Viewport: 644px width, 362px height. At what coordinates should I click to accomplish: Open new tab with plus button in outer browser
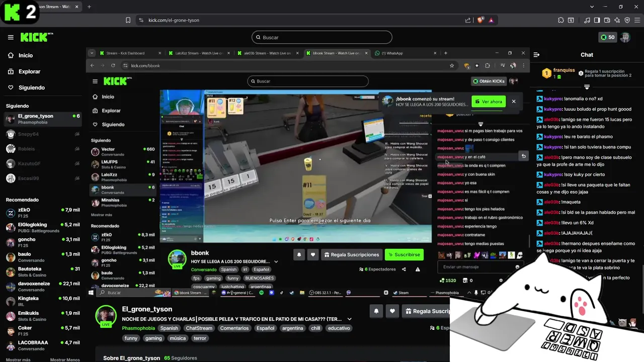click(x=89, y=7)
